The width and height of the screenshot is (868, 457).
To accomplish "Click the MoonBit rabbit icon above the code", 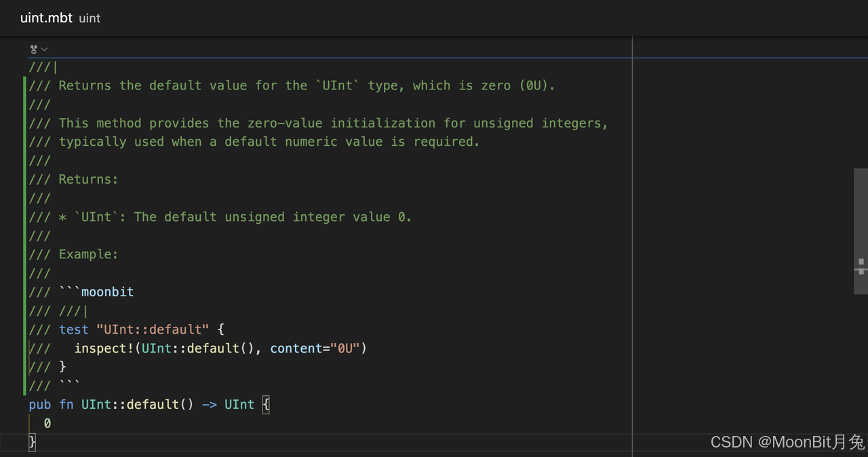I will pos(34,49).
